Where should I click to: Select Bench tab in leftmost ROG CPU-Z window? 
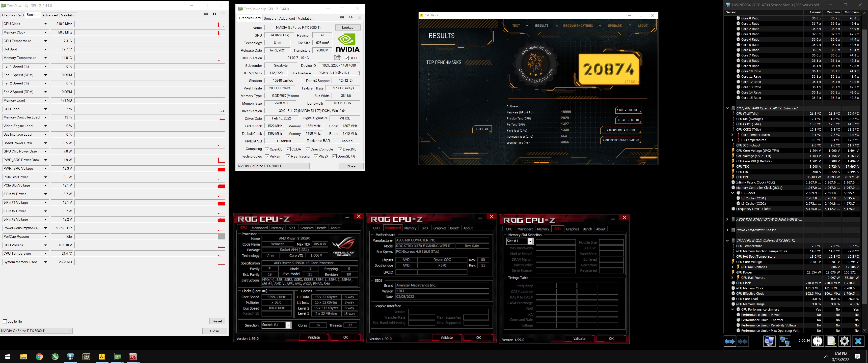click(321, 228)
